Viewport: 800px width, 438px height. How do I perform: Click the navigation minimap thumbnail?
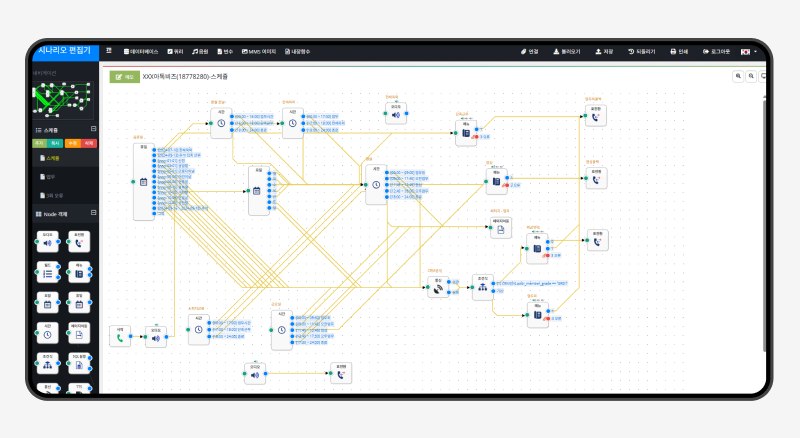[x=63, y=98]
